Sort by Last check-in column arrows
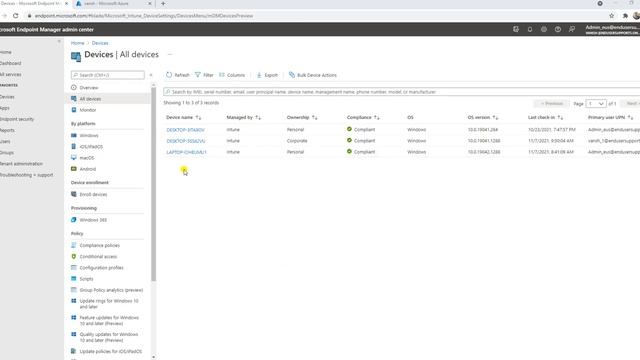Image resolution: width=640 pixels, height=360 pixels. click(560, 118)
